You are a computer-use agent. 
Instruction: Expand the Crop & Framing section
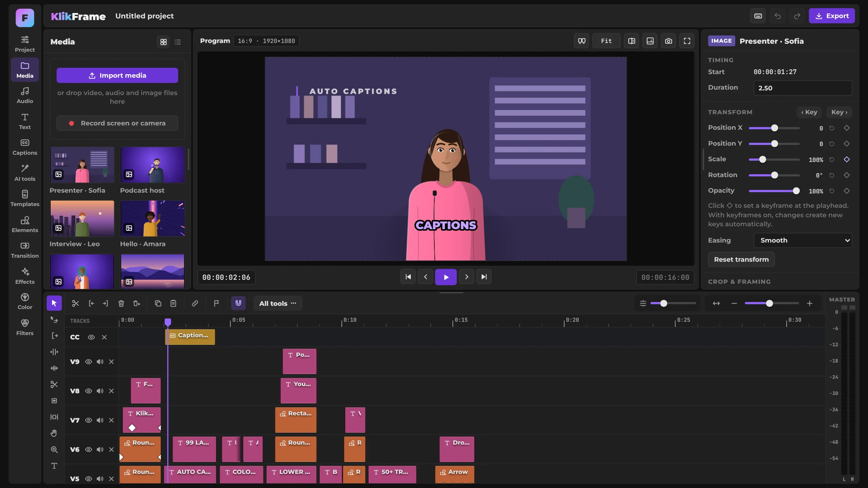click(739, 282)
